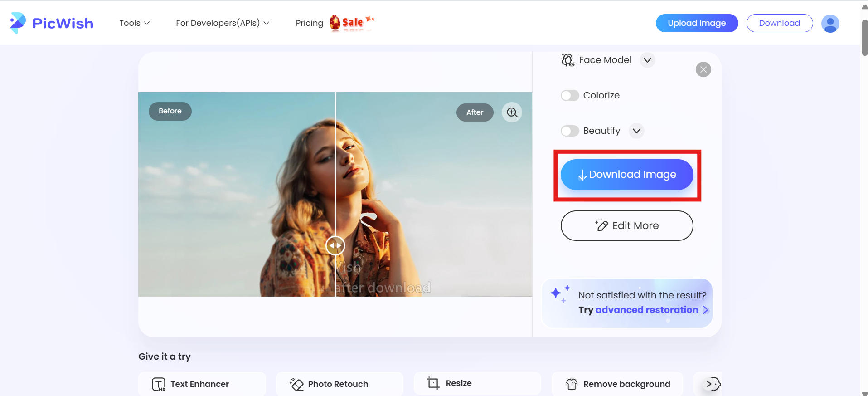Click the sparkle stars icon
The height and width of the screenshot is (396, 868).
pos(560,294)
